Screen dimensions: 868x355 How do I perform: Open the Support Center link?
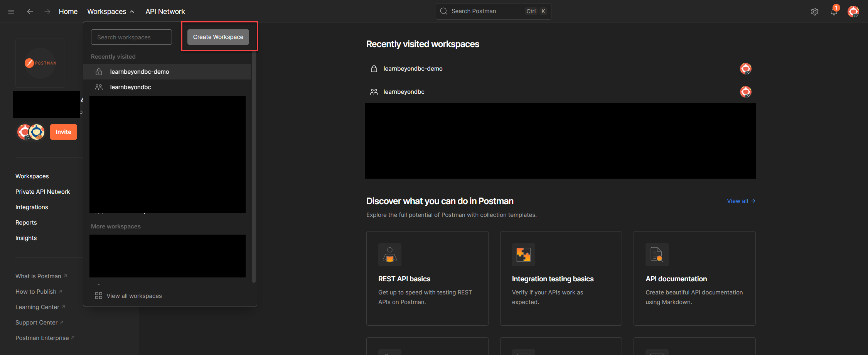point(39,323)
